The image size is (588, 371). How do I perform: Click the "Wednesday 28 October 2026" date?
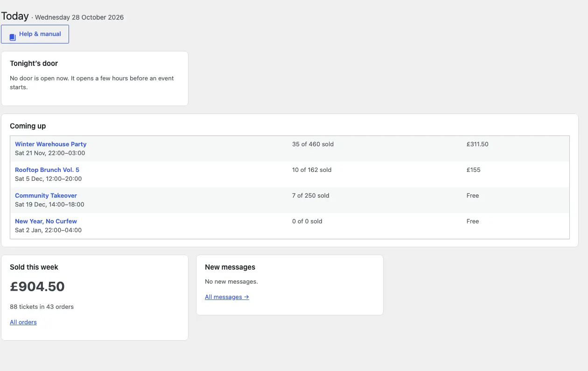(79, 17)
